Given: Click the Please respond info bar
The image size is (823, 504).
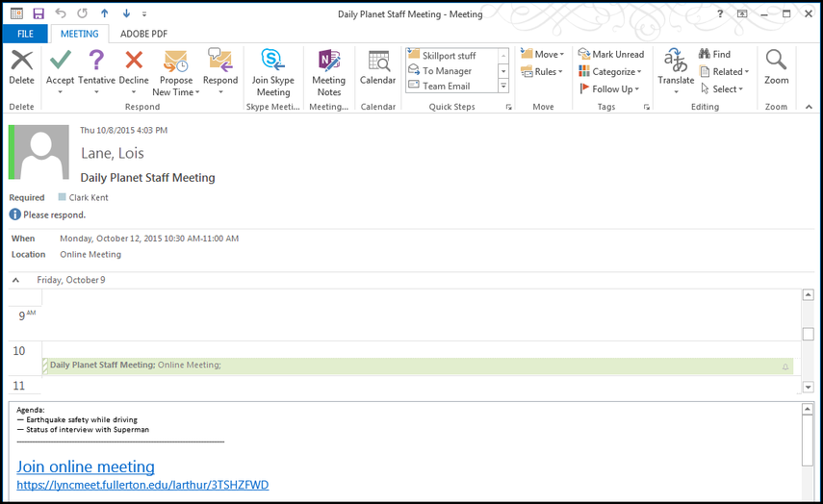Looking at the screenshot, I should (x=47, y=214).
